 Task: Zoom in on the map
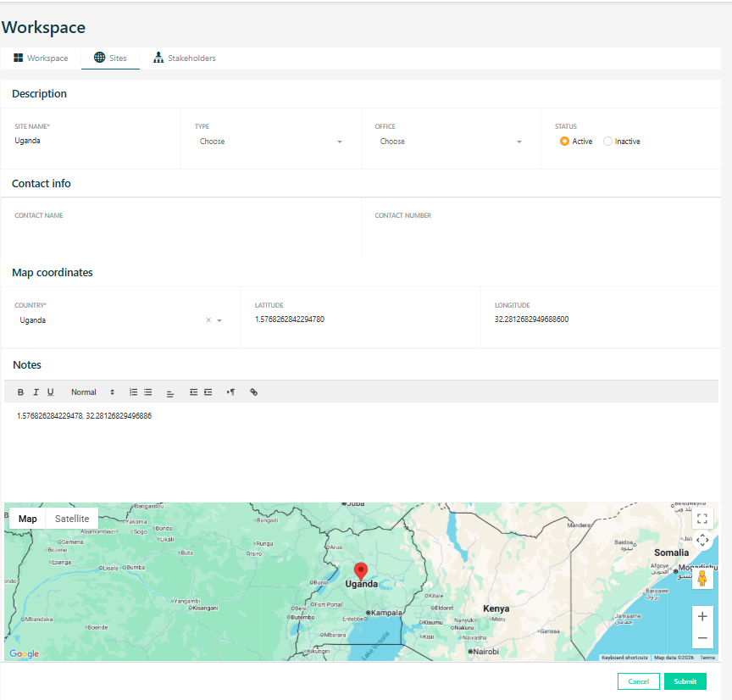coord(701,616)
